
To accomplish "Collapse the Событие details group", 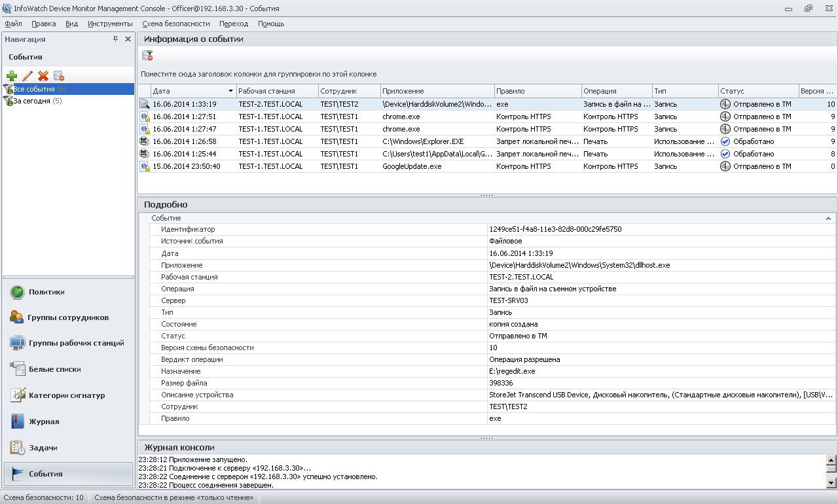I will pos(828,218).
